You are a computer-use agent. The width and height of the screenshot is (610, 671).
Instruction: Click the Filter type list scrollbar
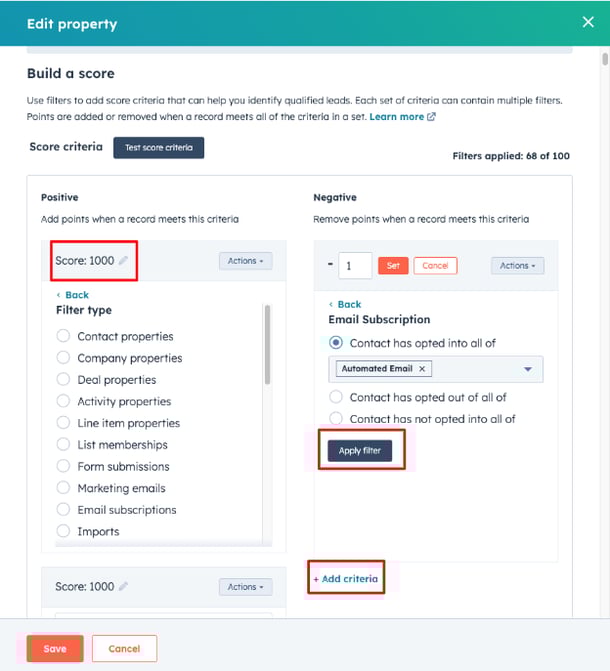click(x=268, y=344)
